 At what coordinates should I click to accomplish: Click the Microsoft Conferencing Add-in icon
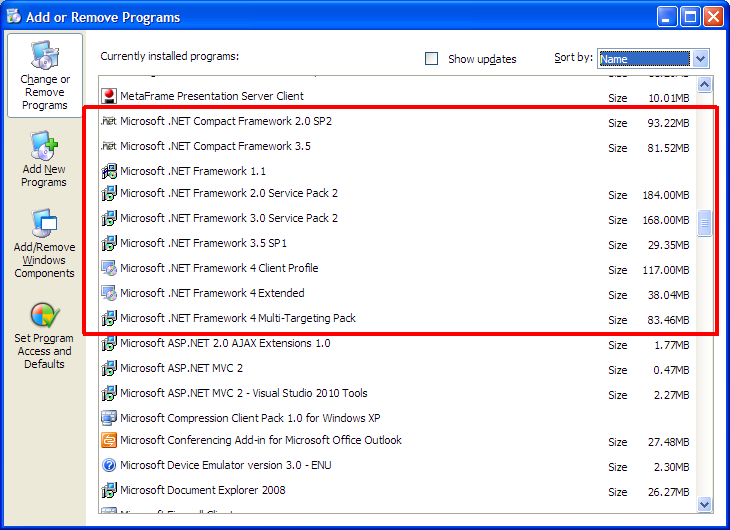click(109, 440)
